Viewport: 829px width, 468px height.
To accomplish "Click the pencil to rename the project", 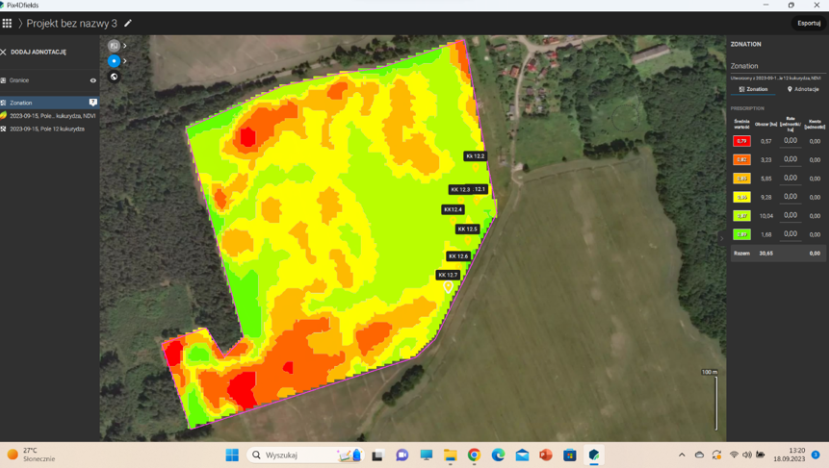I will click(127, 23).
